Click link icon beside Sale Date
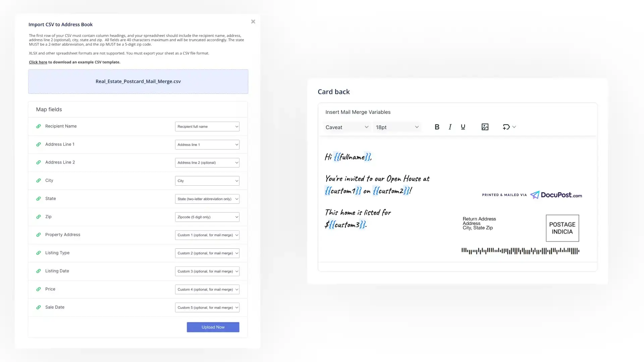Viewport: 644px width, 362px height. coord(39,307)
